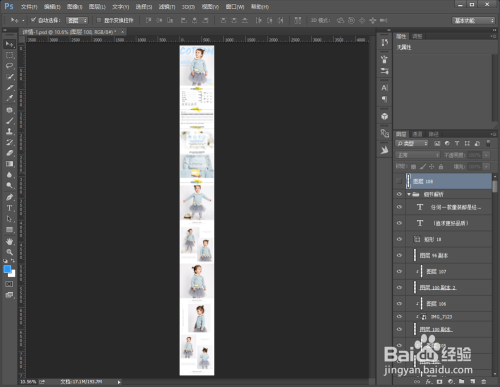
Task: Show layer 图层 108 visibility box
Action: (399, 181)
